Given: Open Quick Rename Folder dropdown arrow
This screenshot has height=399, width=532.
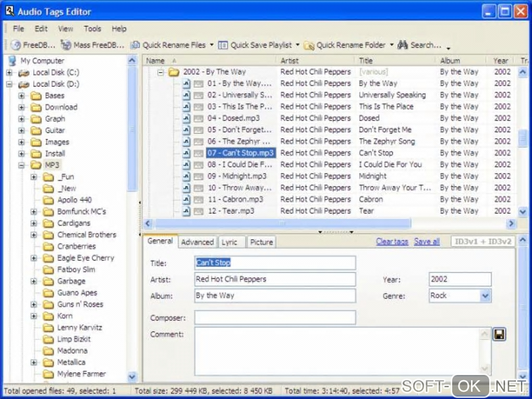Looking at the screenshot, I should click(391, 45).
